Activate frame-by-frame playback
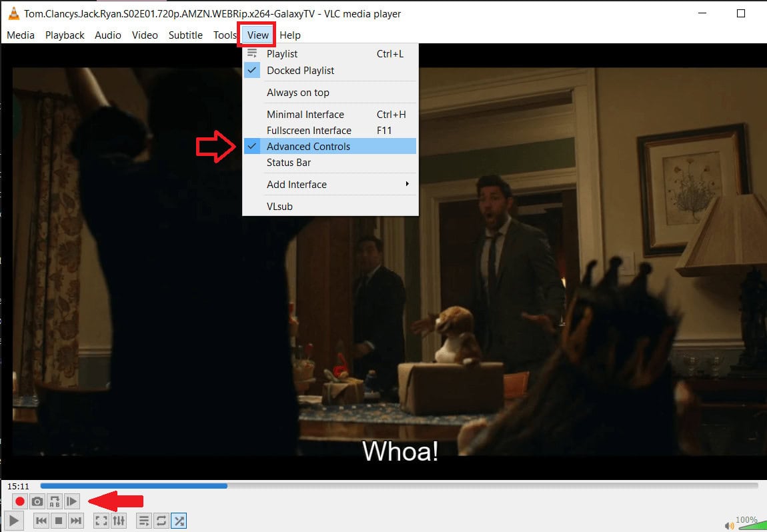 [x=72, y=501]
